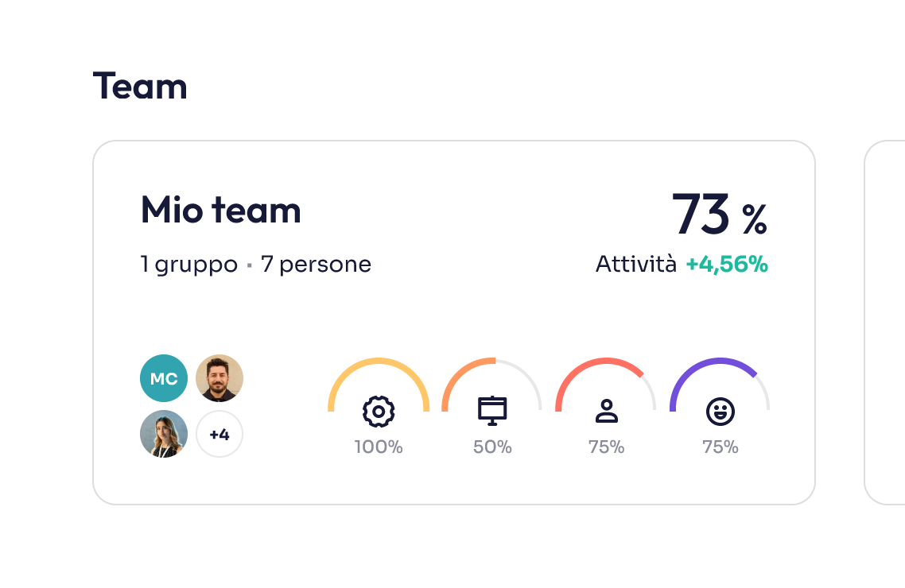Open the woman's avatar photo
Viewport: 905px width, 588px height.
coord(164,434)
